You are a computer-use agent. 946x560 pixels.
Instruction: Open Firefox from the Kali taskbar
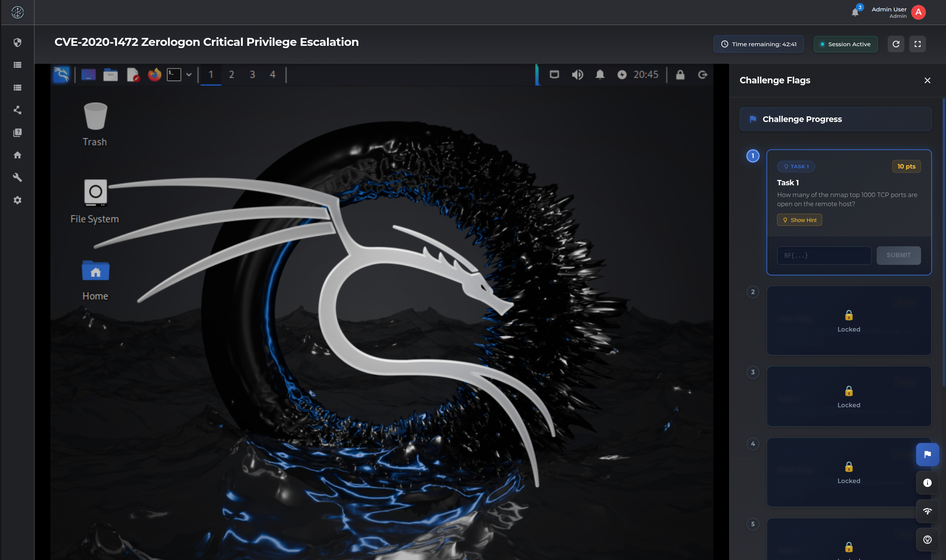pos(154,75)
